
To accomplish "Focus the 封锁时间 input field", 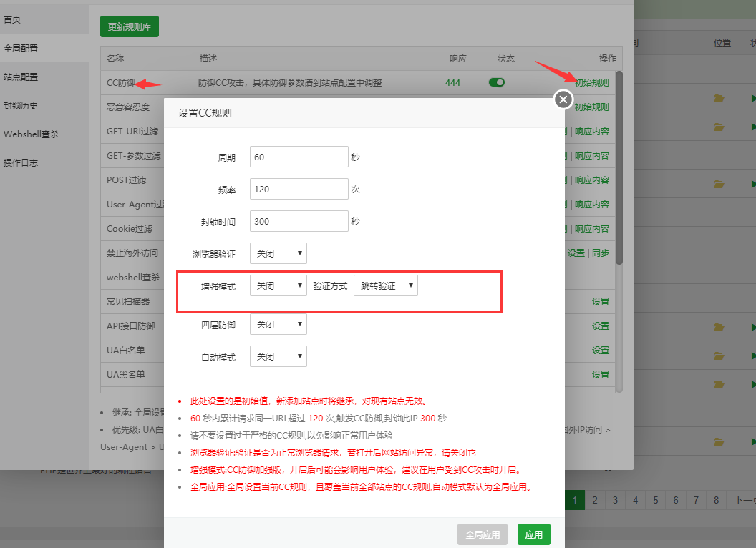I will tap(299, 221).
